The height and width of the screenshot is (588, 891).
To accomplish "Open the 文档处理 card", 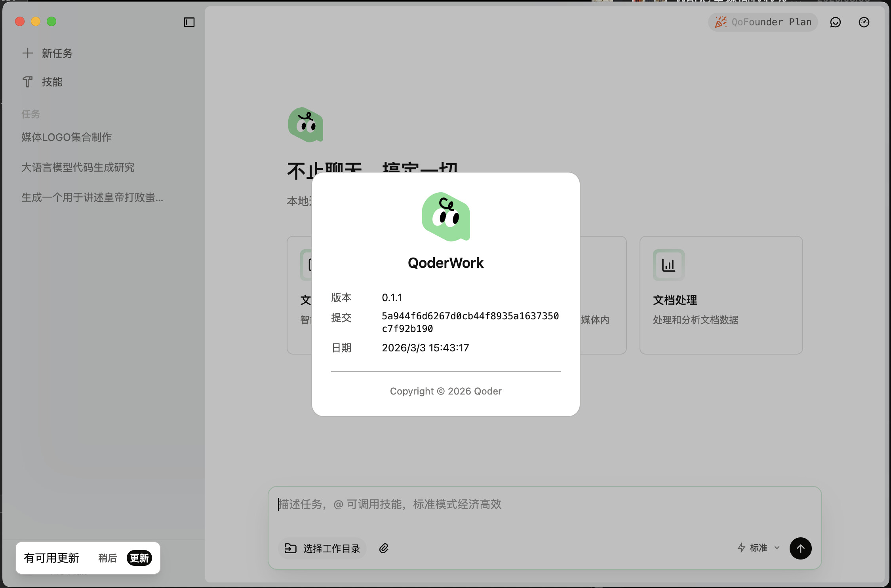I will [x=721, y=295].
